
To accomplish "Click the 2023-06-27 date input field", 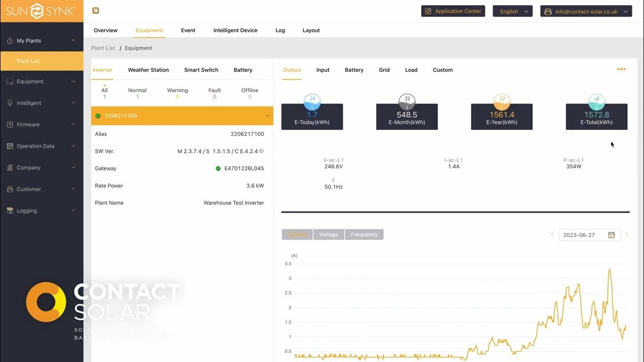I will click(589, 235).
